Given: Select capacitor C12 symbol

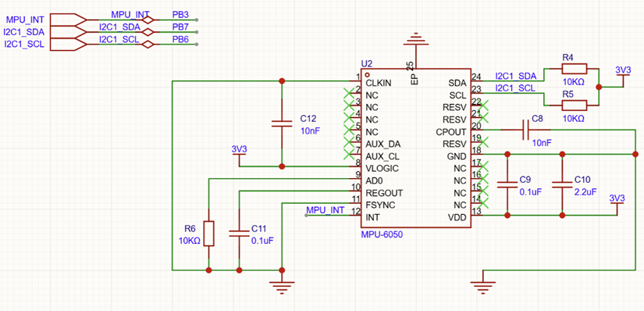Looking at the screenshot, I should coord(282,123).
